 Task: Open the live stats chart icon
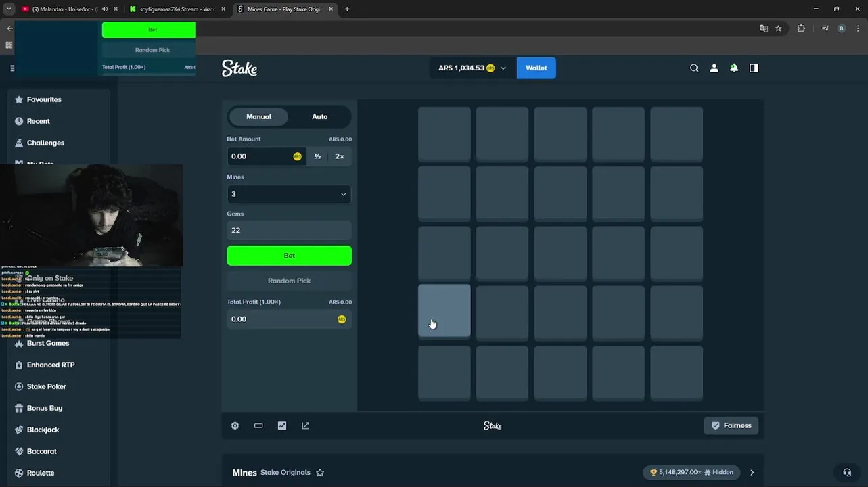[x=282, y=425]
